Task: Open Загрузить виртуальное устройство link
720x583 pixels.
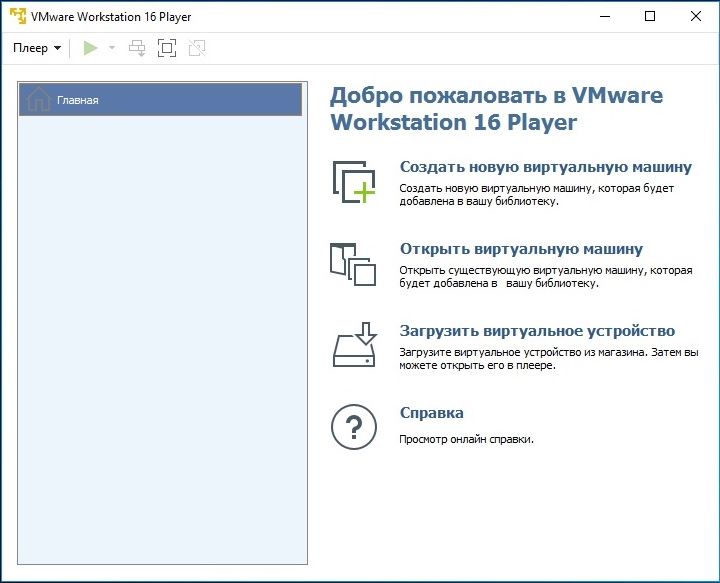Action: [537, 331]
